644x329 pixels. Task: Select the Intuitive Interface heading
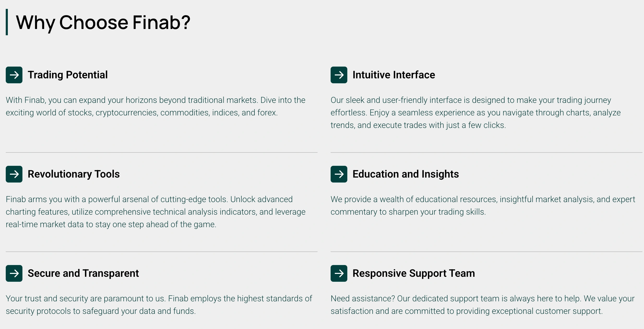point(394,75)
